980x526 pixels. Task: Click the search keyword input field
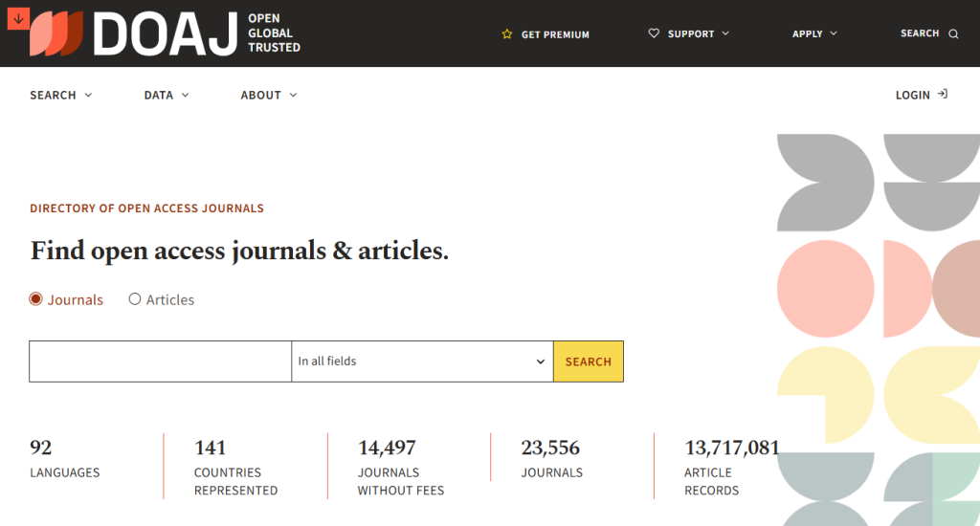coord(160,362)
